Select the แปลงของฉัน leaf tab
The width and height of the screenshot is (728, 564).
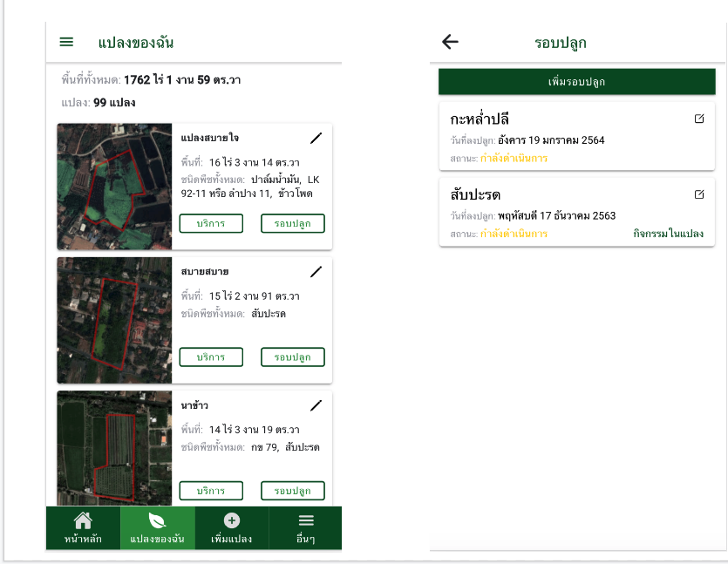pos(158,528)
